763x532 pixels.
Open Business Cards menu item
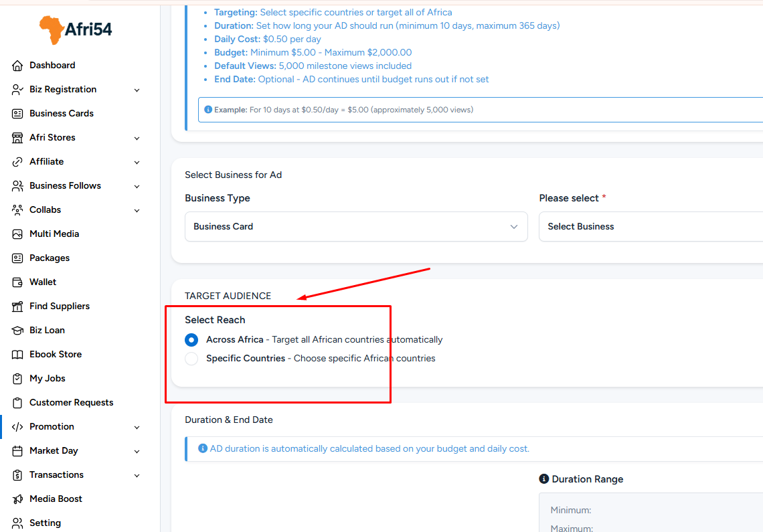click(x=62, y=114)
